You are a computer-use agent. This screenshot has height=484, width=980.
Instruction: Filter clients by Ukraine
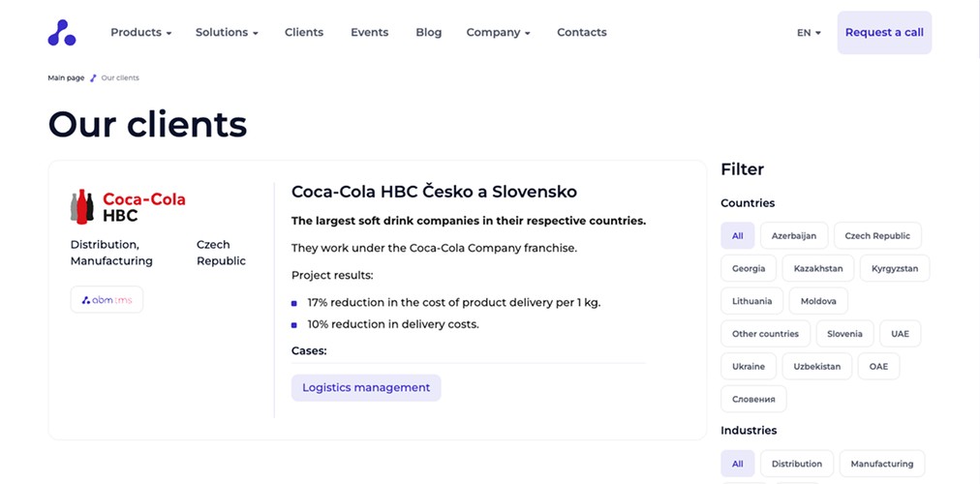click(x=749, y=367)
